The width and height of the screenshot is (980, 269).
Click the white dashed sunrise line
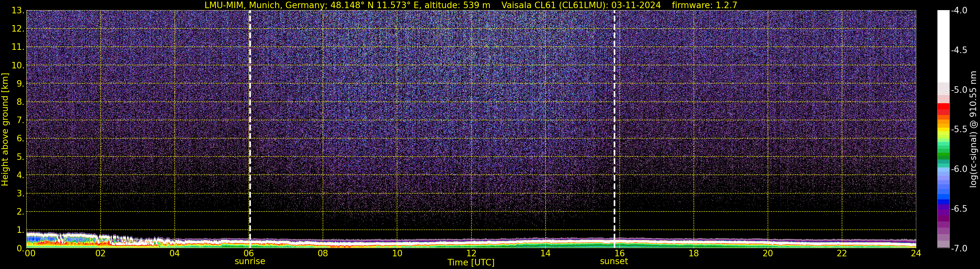click(250, 114)
